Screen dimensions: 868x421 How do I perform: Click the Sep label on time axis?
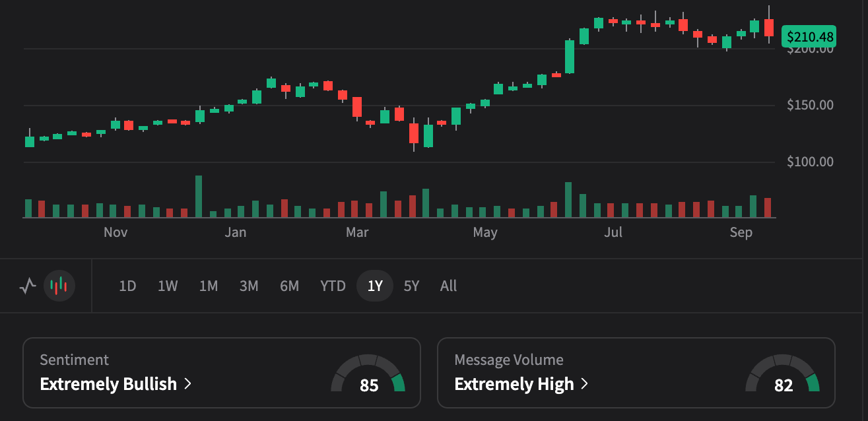pos(741,232)
